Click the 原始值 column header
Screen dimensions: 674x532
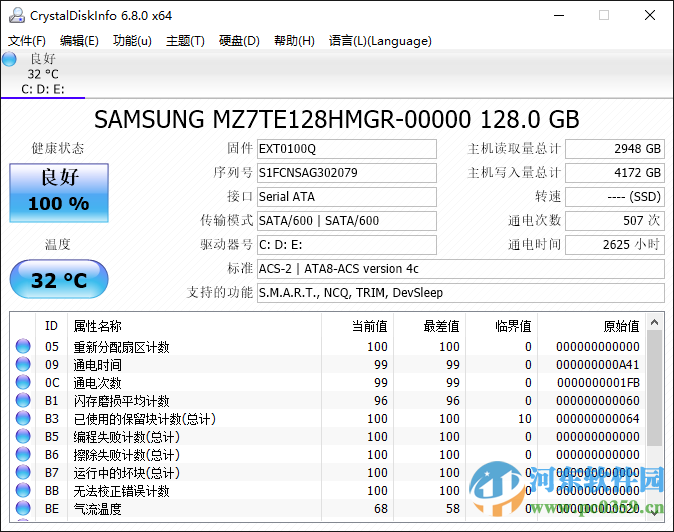[x=591, y=326]
